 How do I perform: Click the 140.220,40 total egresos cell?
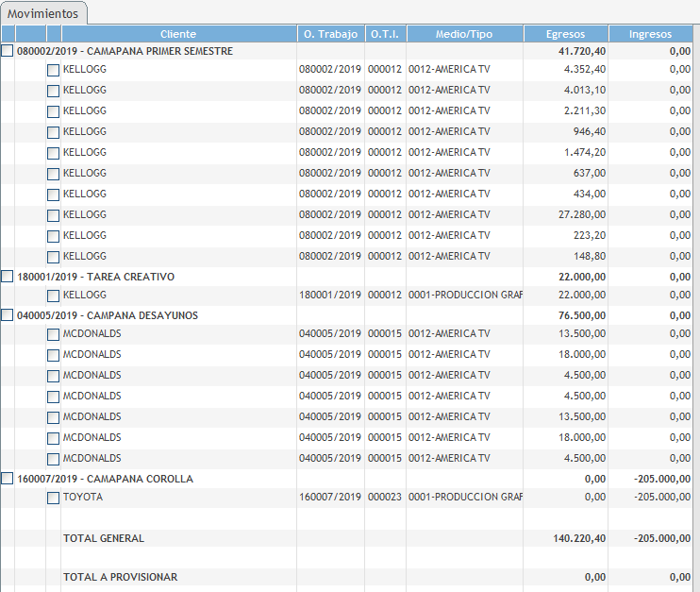(x=579, y=538)
